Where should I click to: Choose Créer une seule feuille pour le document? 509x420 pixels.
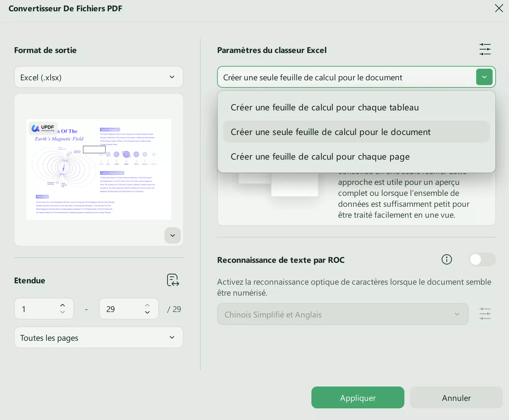pyautogui.click(x=330, y=132)
